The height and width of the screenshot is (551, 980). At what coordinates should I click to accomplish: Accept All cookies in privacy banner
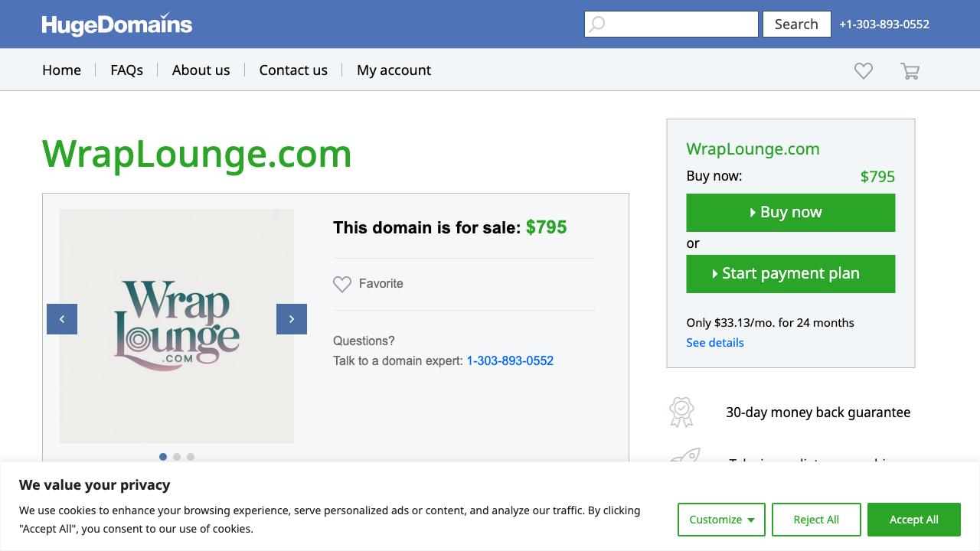tap(913, 520)
